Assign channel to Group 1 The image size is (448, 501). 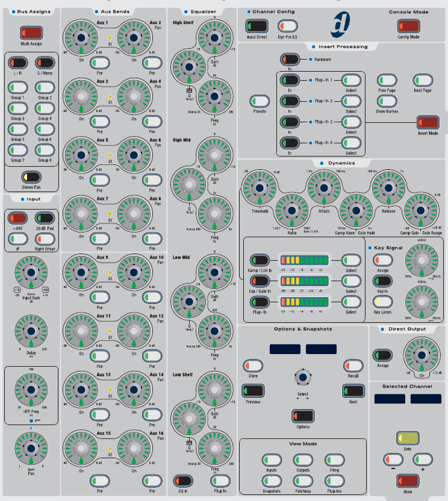point(18,87)
